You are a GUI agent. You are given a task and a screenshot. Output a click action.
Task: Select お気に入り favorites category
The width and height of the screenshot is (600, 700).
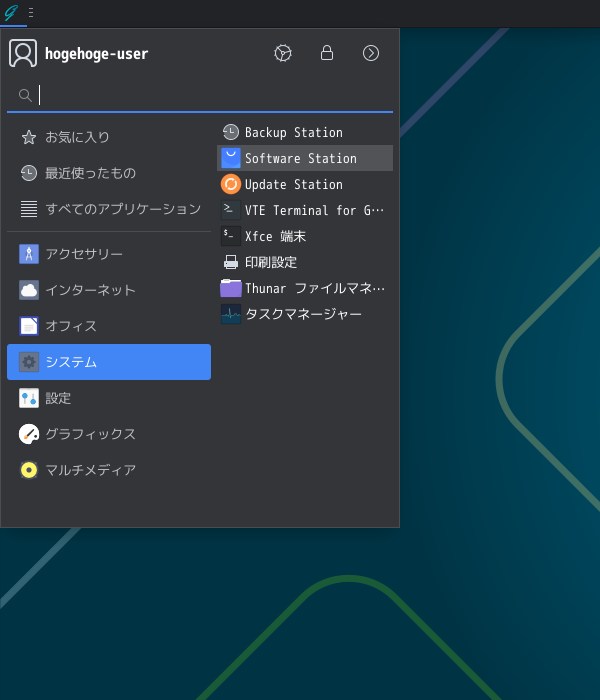tap(109, 137)
